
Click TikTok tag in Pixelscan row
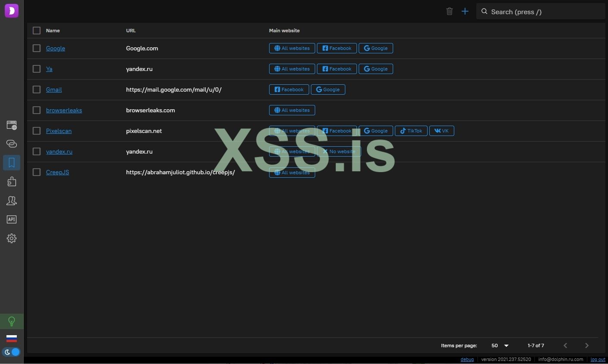click(411, 131)
